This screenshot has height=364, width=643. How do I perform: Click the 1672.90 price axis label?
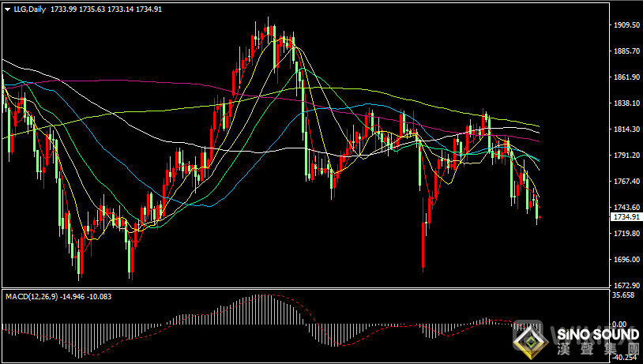click(x=626, y=286)
